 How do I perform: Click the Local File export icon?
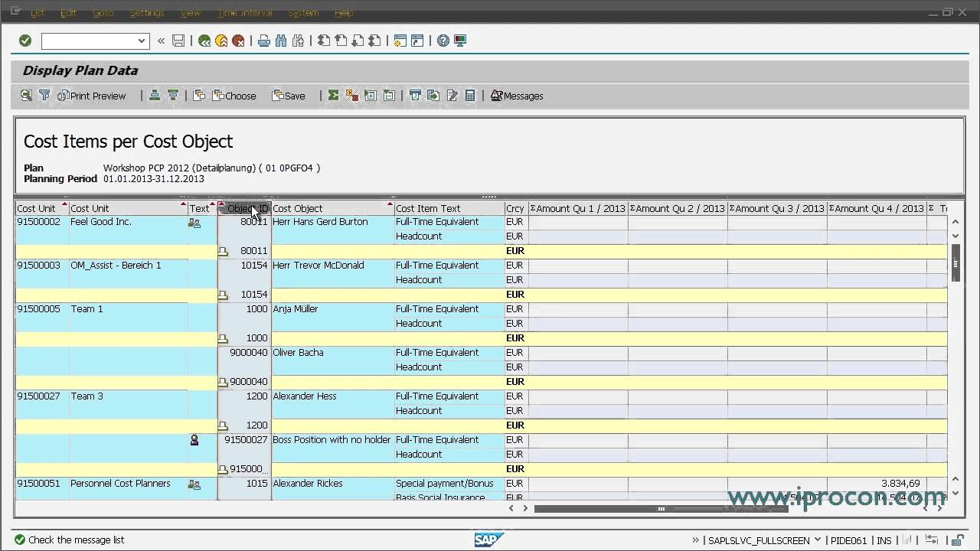click(433, 96)
